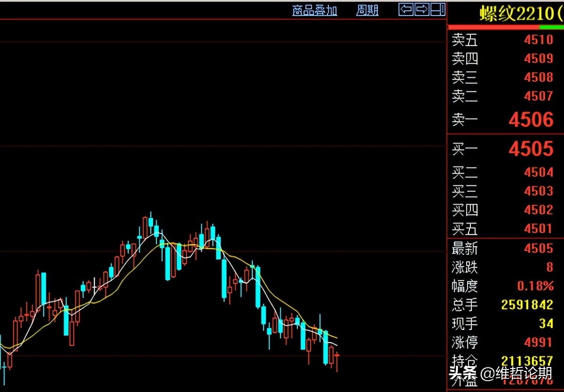
Task: Click the 幅度 value 0.18%
Action: 535,286
